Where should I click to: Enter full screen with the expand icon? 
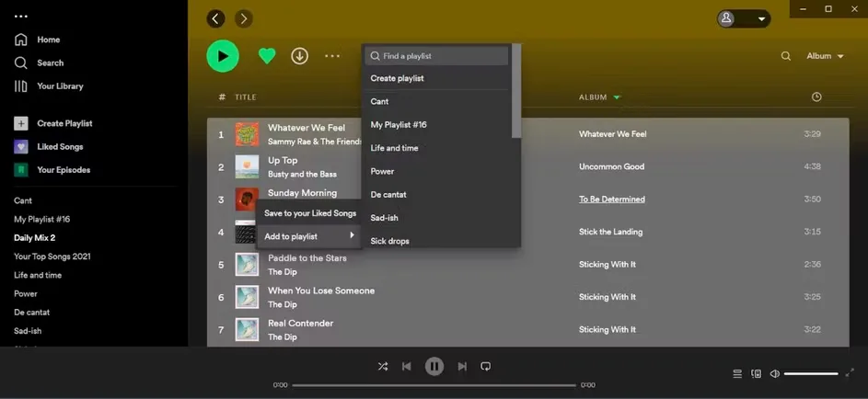pyautogui.click(x=850, y=373)
